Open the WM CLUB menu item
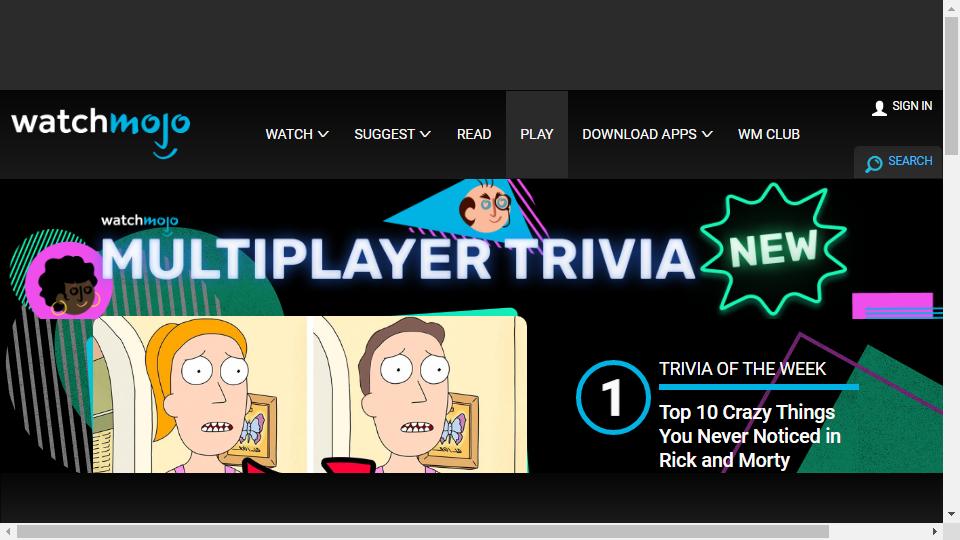 tap(769, 134)
